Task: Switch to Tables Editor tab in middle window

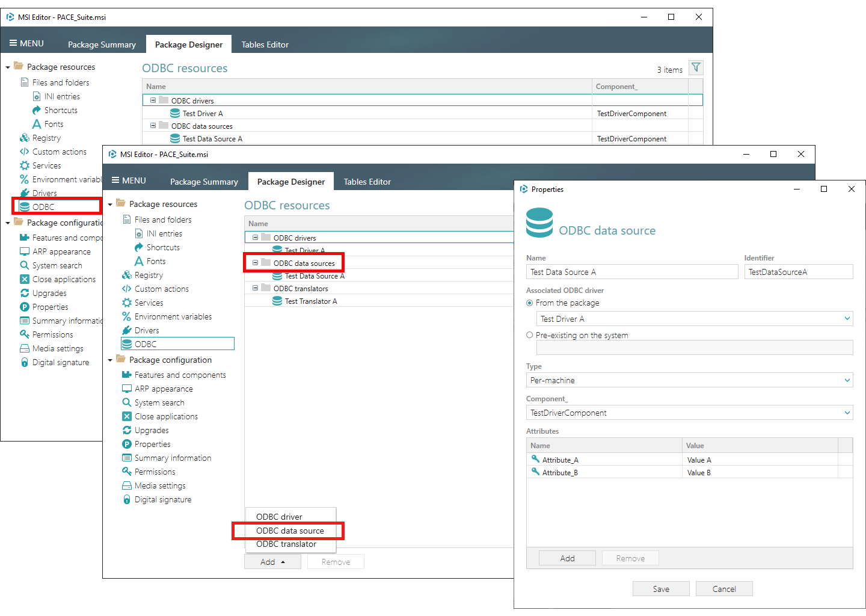Action: pyautogui.click(x=367, y=182)
